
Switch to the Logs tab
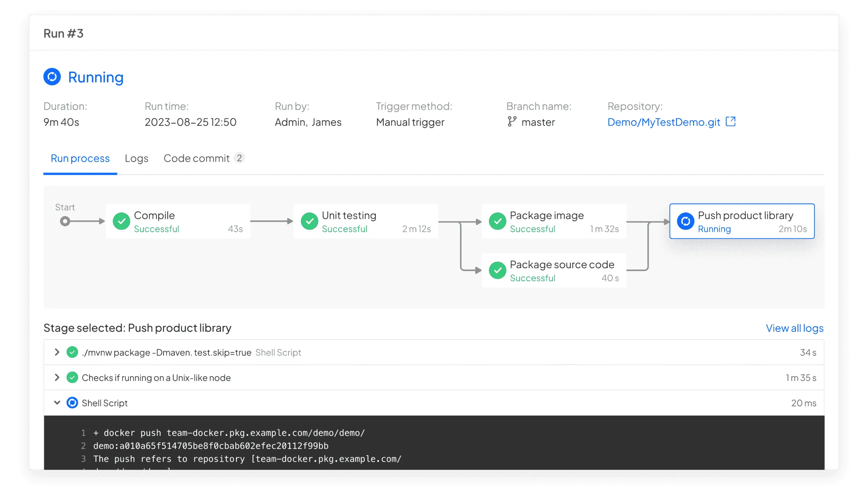(136, 158)
